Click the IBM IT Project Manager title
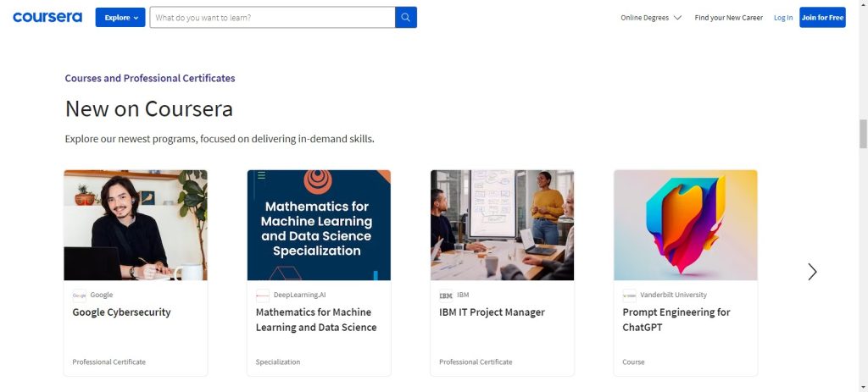 pyautogui.click(x=492, y=312)
